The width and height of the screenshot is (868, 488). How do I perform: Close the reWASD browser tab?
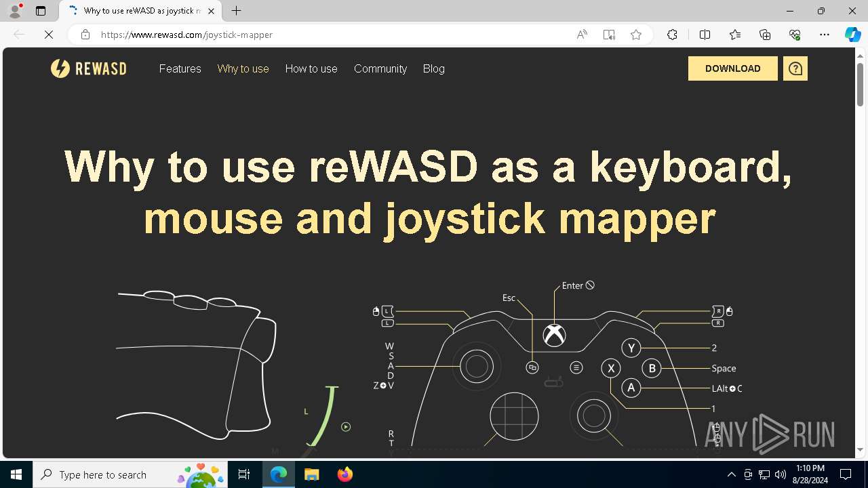(212, 11)
